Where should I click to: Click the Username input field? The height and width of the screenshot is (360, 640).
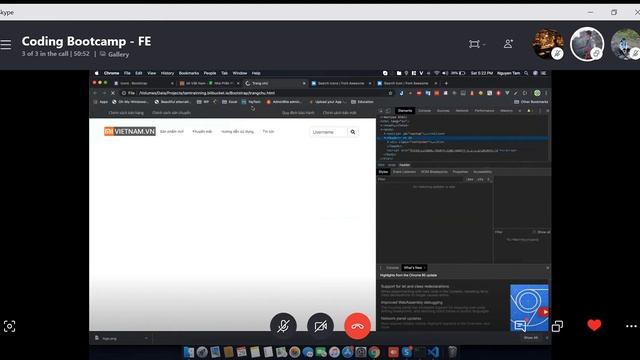[x=328, y=132]
